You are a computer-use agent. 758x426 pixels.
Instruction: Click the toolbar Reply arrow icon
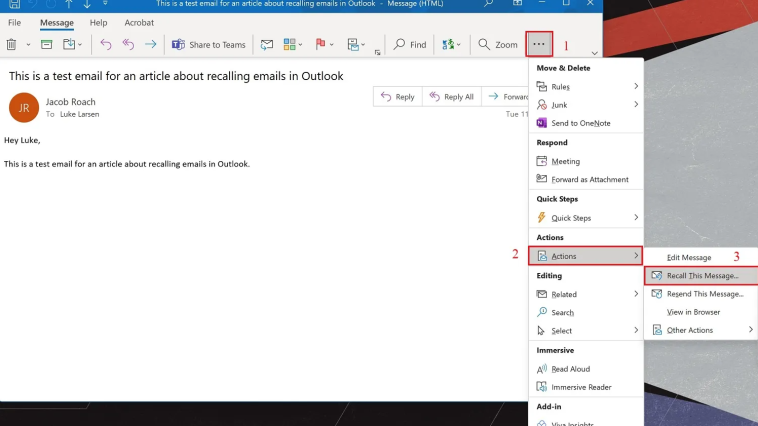tap(106, 44)
